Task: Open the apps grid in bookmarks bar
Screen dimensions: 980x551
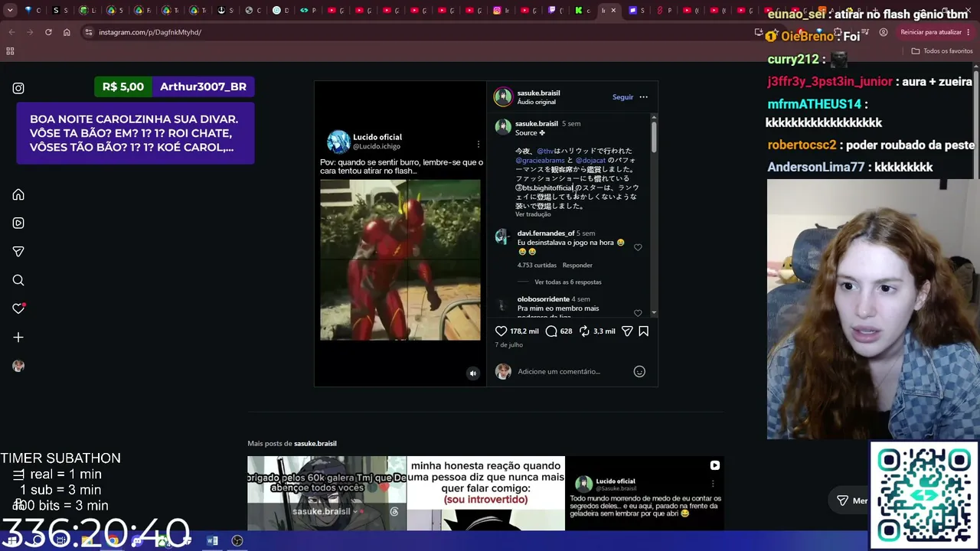Action: point(10,51)
